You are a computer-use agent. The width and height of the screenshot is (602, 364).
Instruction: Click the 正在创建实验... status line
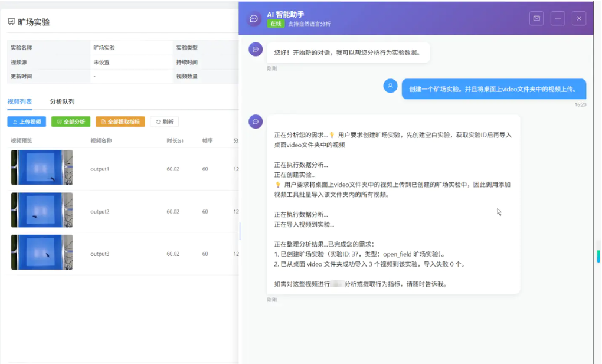(295, 175)
